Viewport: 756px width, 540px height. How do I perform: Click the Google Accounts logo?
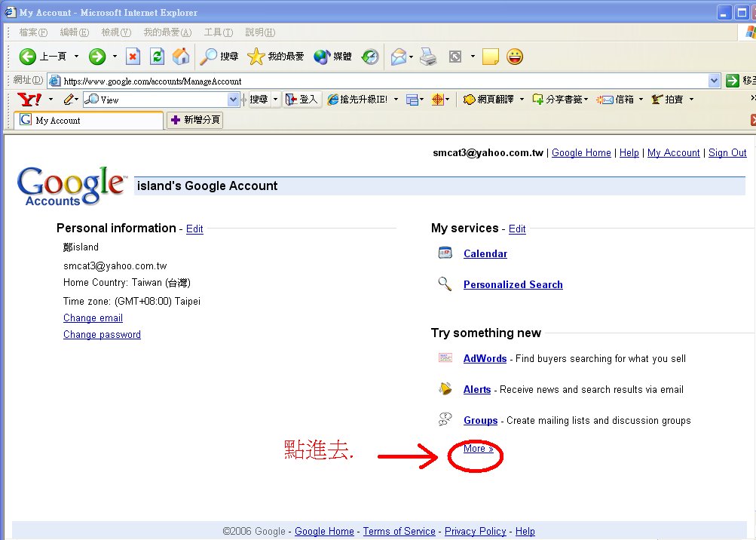[x=71, y=186]
